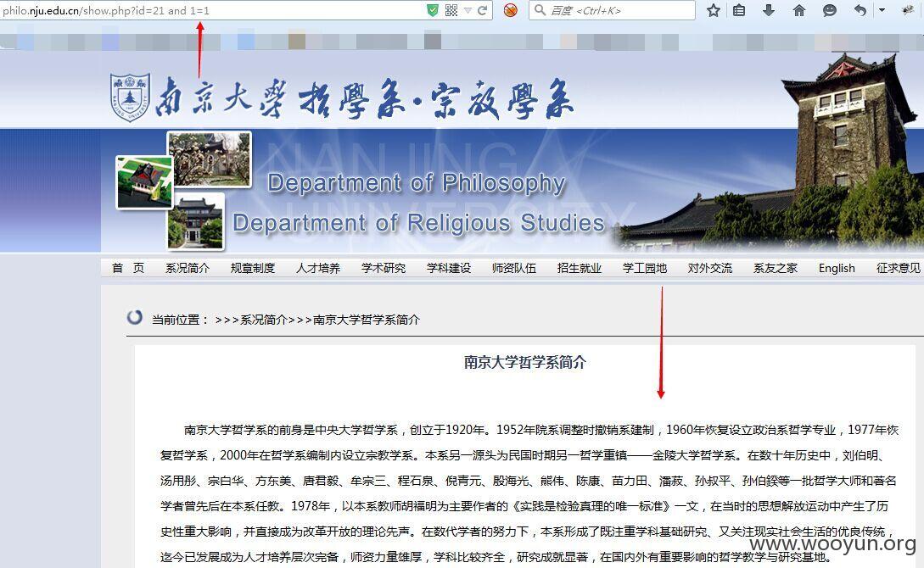
Task: Go to home page icon
Action: [799, 10]
